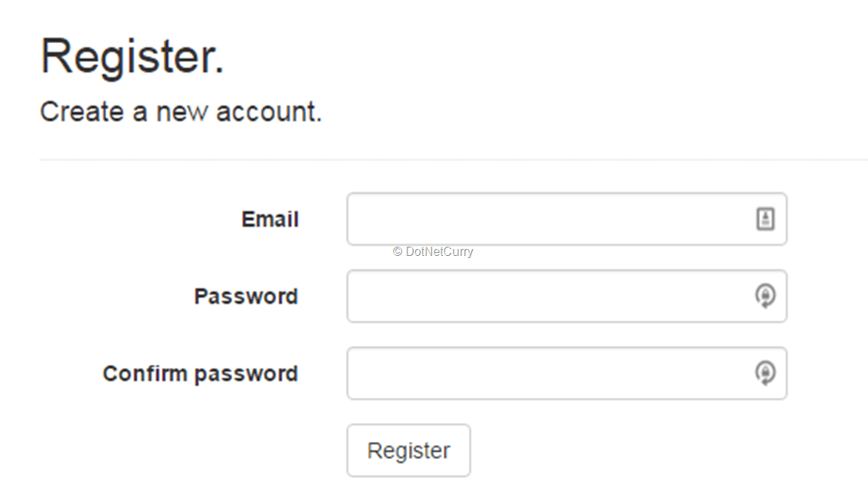Click the password manager icon in Password field
This screenshot has height=504, width=868.
[765, 296]
